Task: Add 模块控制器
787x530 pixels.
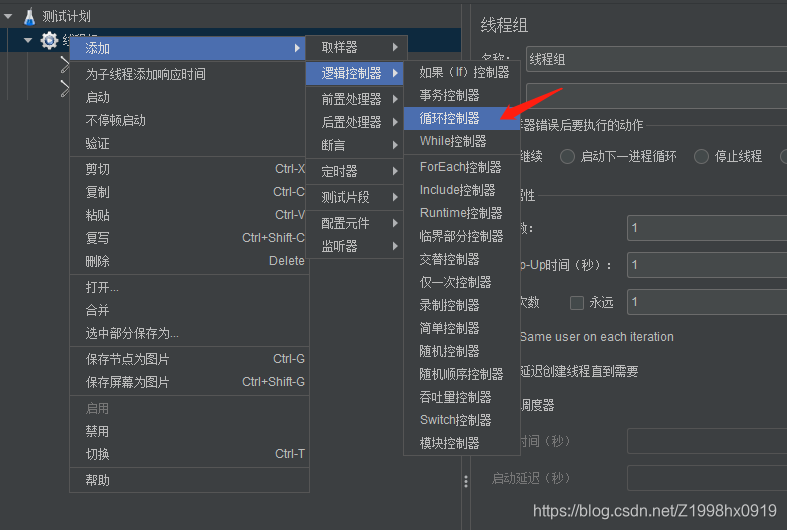Action: [x=462, y=443]
